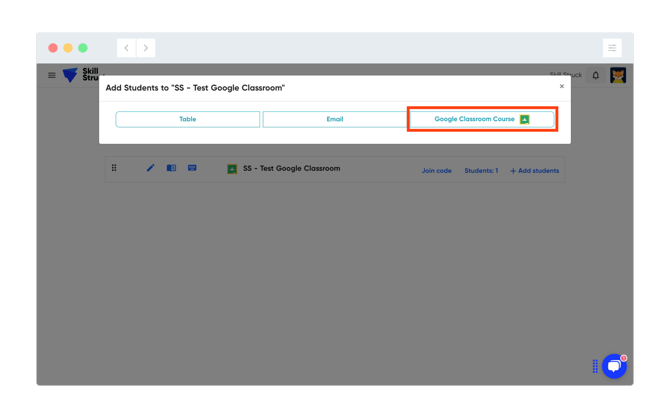The height and width of the screenshot is (418, 670).
Task: Click the book icon in classroom row
Action: [x=171, y=168]
